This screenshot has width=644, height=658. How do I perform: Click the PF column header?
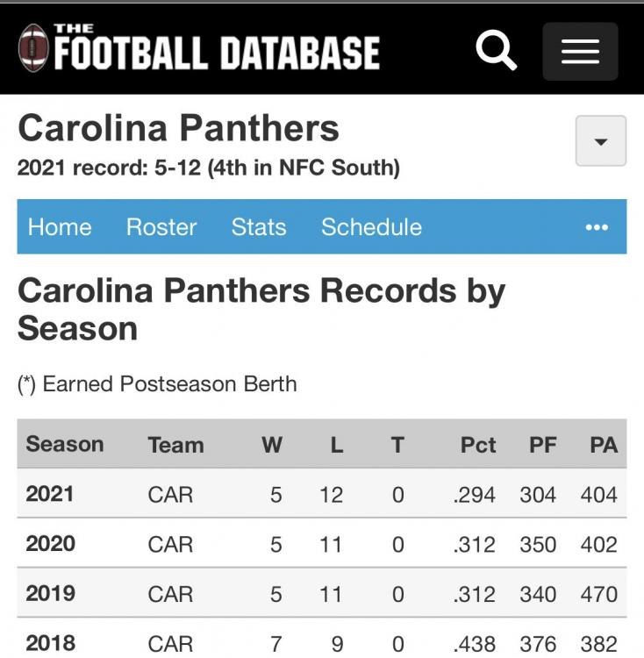[x=542, y=445]
